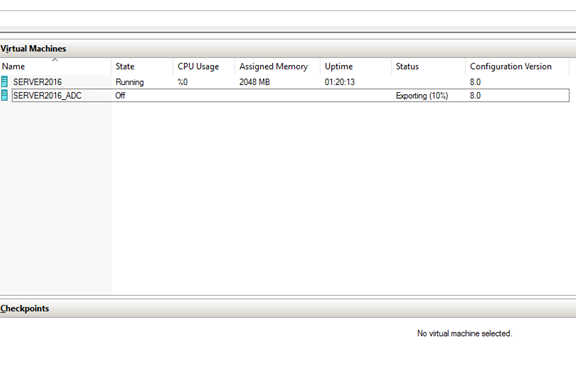Viewport: 576px width, 367px height.
Task: Click the sort arrow above Name column
Action: pos(55,60)
